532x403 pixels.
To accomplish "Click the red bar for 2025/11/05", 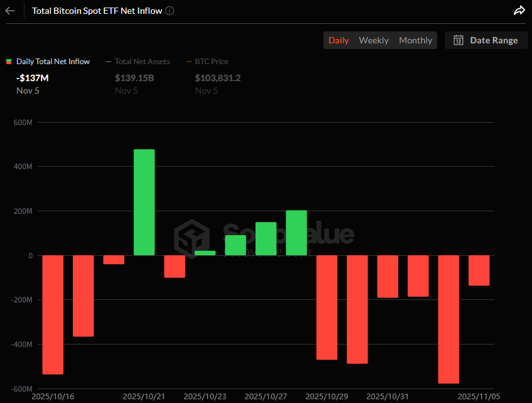I will click(x=479, y=270).
